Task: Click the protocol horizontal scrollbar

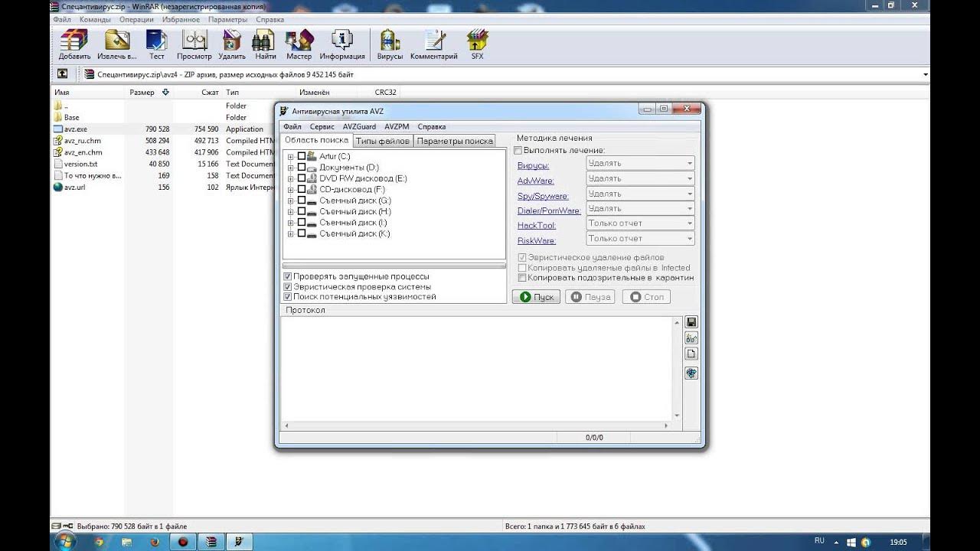Action: point(477,425)
